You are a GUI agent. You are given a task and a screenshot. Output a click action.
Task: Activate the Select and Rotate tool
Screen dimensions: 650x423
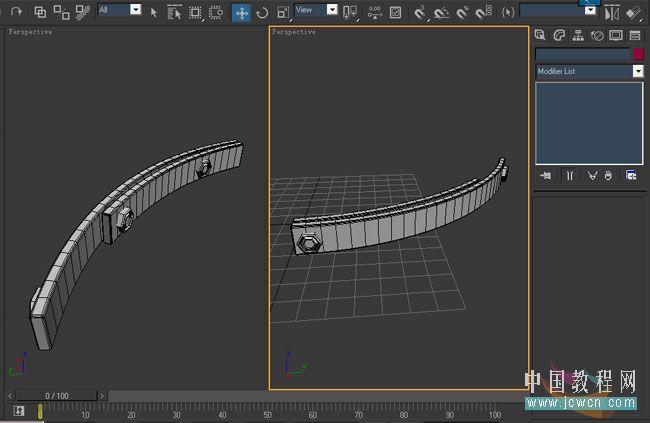(x=262, y=13)
